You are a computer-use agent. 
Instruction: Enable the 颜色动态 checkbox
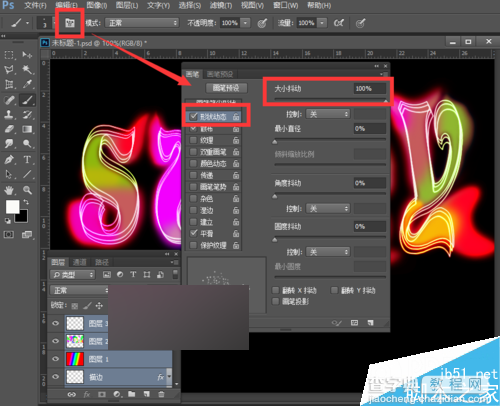[193, 163]
